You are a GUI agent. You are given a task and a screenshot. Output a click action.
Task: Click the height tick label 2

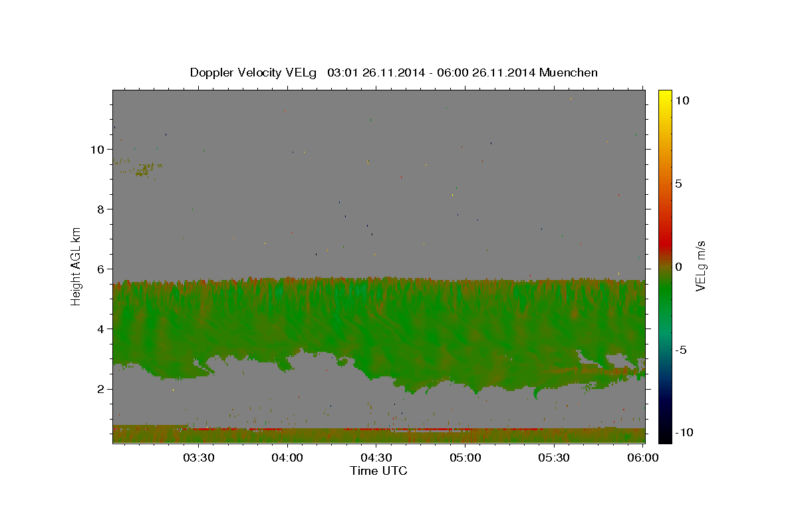coord(101,389)
